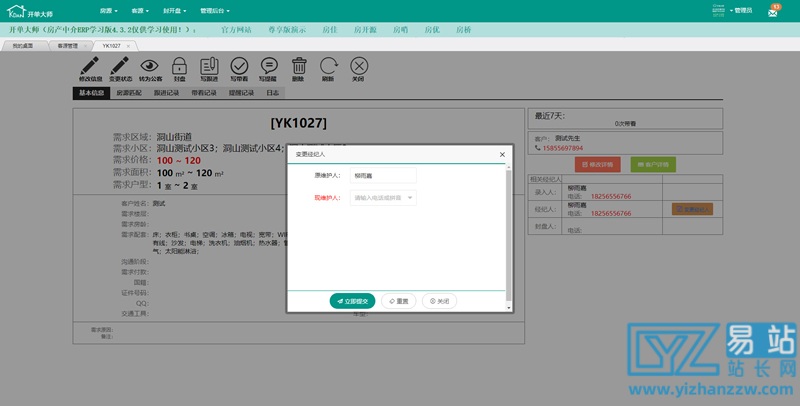The height and width of the screenshot is (406, 800).
Task: Open the 房优 link
Action: point(432,30)
